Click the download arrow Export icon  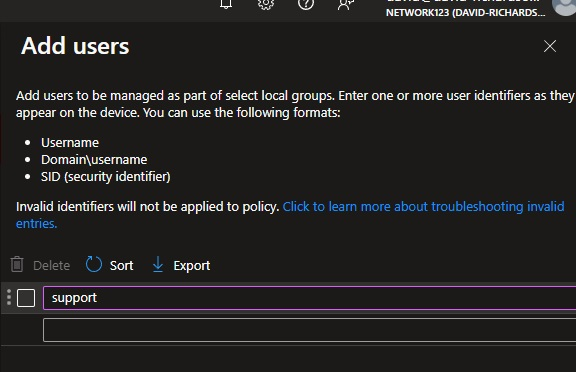[x=158, y=264]
